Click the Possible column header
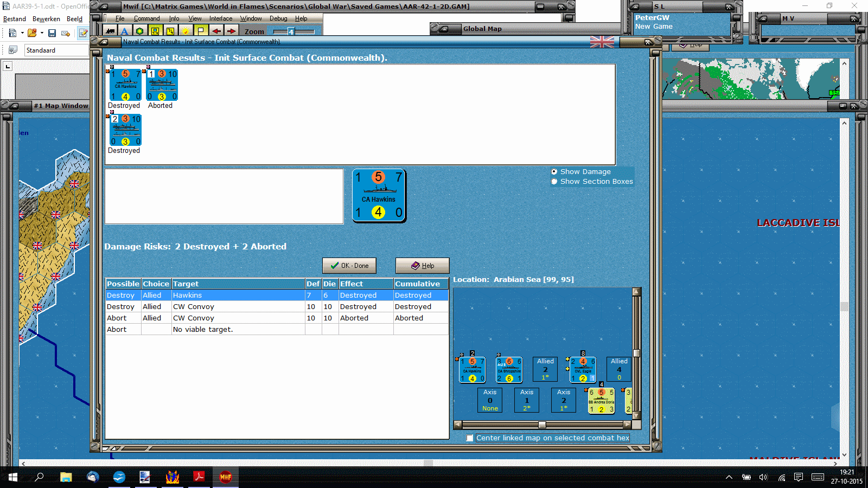This screenshot has height=488, width=868. tap(123, 284)
